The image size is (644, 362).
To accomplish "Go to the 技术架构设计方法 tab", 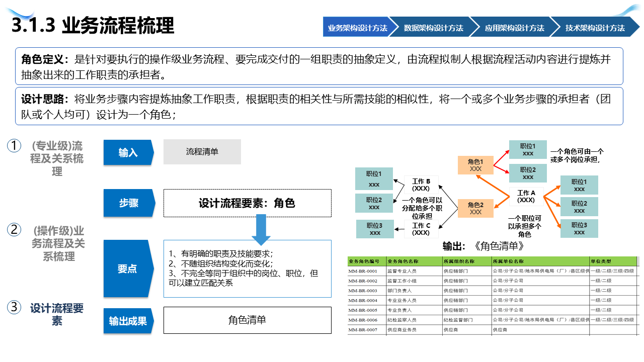I will tap(595, 28).
